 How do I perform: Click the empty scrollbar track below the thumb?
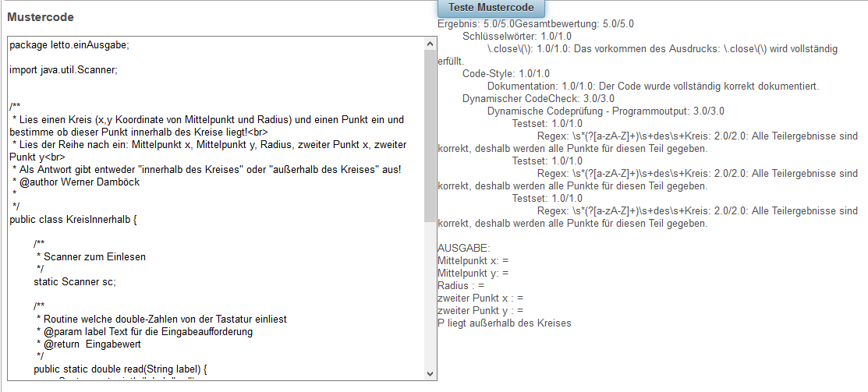[430, 296]
